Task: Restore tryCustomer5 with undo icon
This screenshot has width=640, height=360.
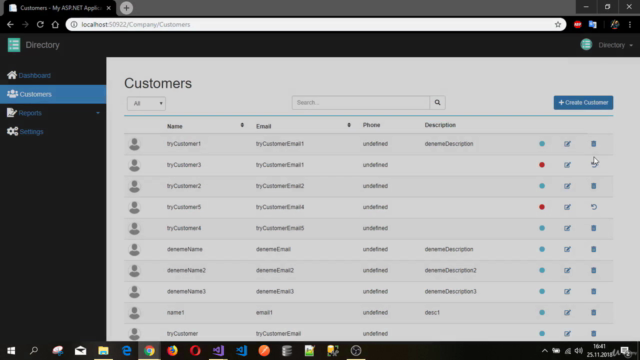Action: pyautogui.click(x=594, y=207)
